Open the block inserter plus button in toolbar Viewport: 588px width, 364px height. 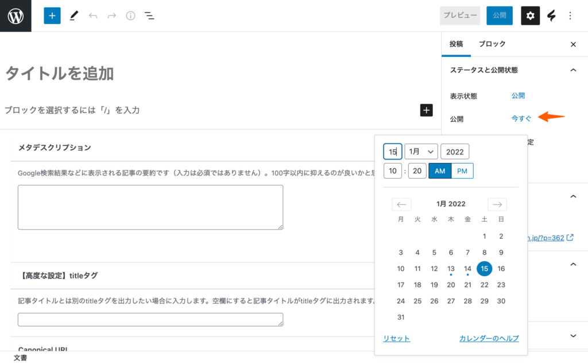pyautogui.click(x=52, y=16)
